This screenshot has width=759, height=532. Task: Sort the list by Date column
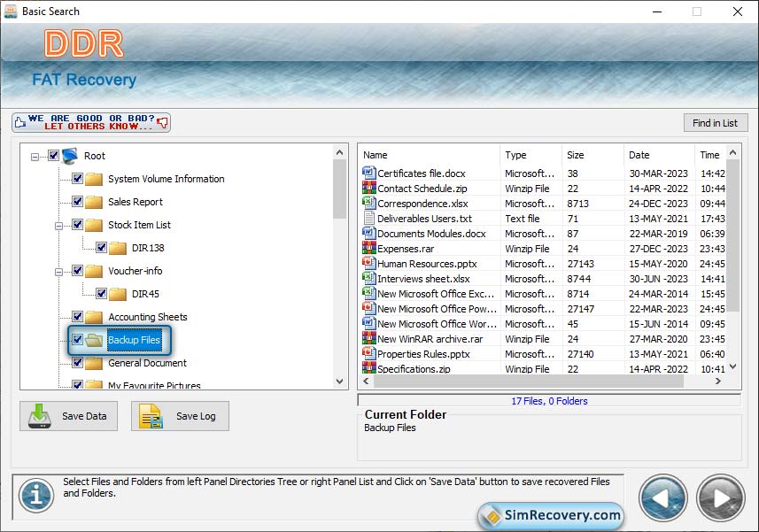point(659,155)
